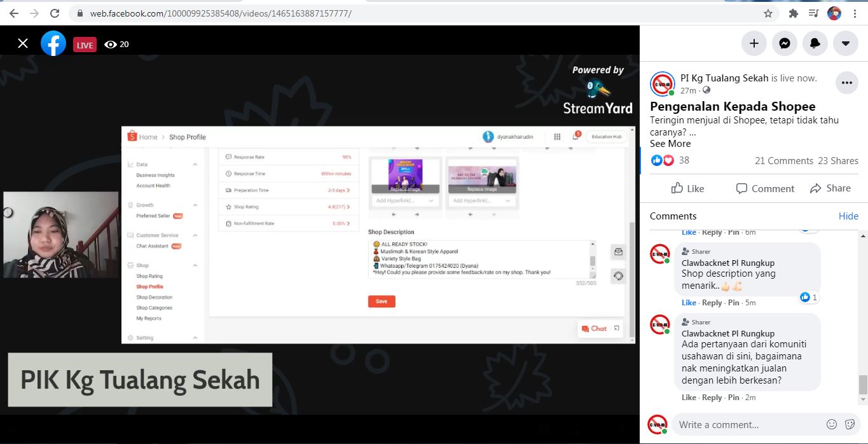Open Preferred Seller in sidebar
Image resolution: width=868 pixels, height=444 pixels.
tap(153, 216)
